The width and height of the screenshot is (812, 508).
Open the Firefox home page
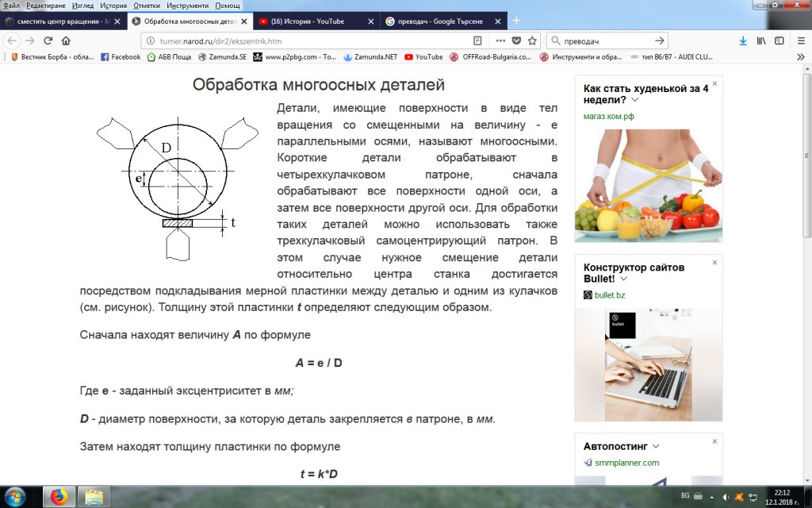[66, 40]
